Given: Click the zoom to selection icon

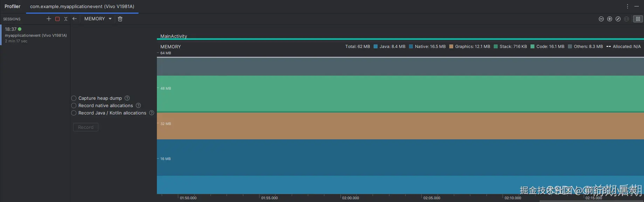Looking at the screenshot, I should tap(626, 19).
